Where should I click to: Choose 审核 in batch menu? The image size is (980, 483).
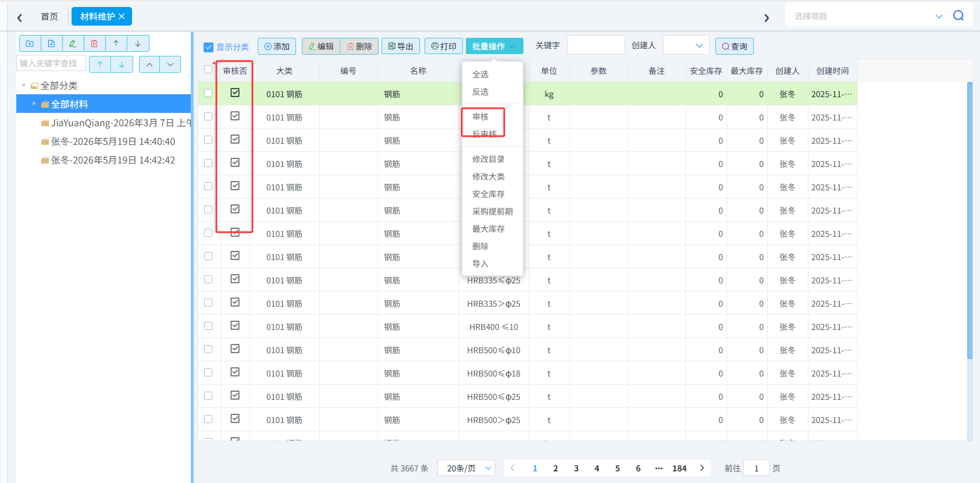tap(480, 117)
